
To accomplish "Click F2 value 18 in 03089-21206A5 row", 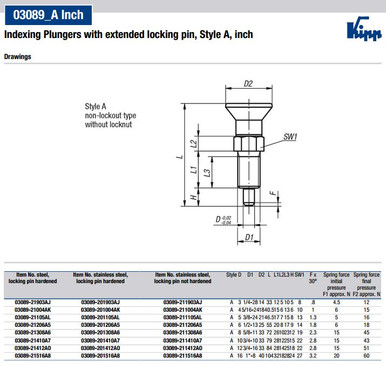I will click(367, 325).
